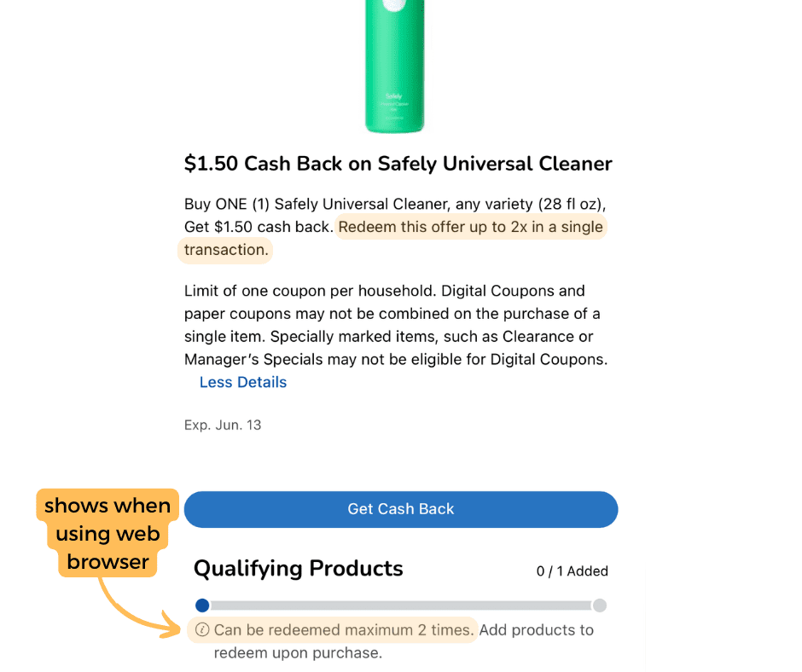
Task: Click the 'shows when using web browser' callout
Action: [x=108, y=533]
